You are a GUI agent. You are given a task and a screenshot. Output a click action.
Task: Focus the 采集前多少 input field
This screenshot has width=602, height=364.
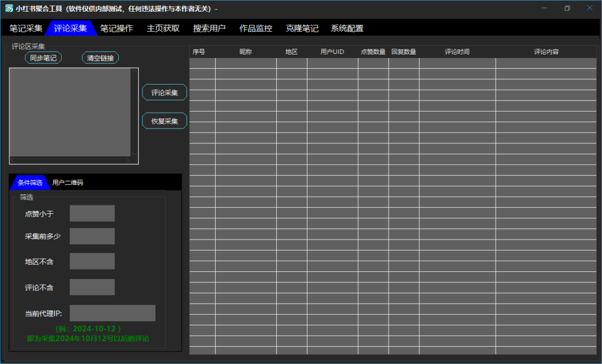92,236
